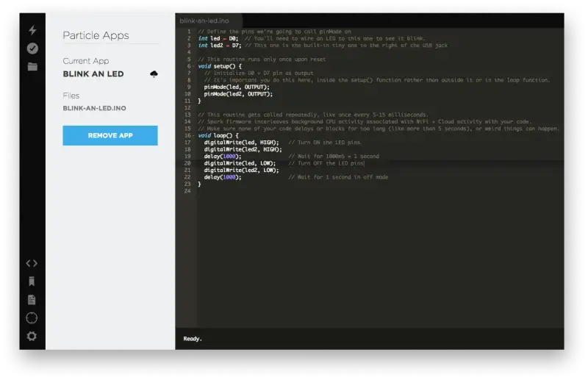Open the Libraries bookmark icon
Screen dimensions: 588x391
pos(32,281)
